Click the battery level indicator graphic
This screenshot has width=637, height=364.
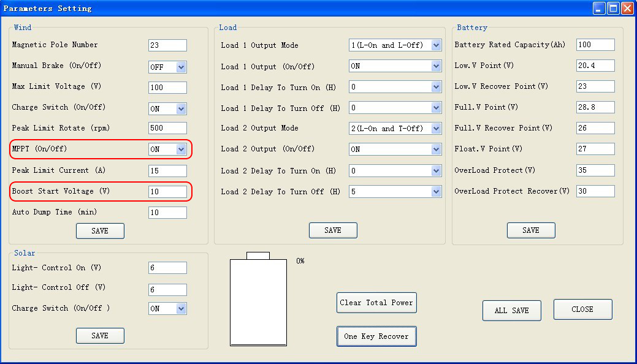[258, 300]
